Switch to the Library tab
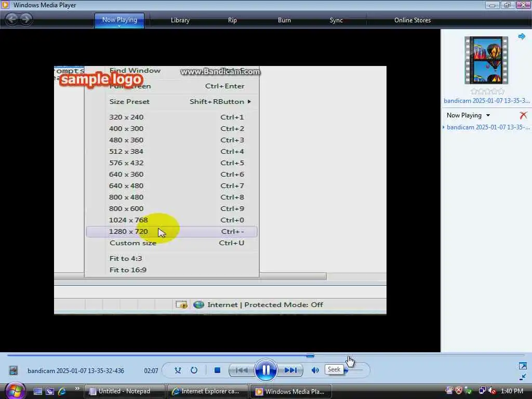 point(180,20)
